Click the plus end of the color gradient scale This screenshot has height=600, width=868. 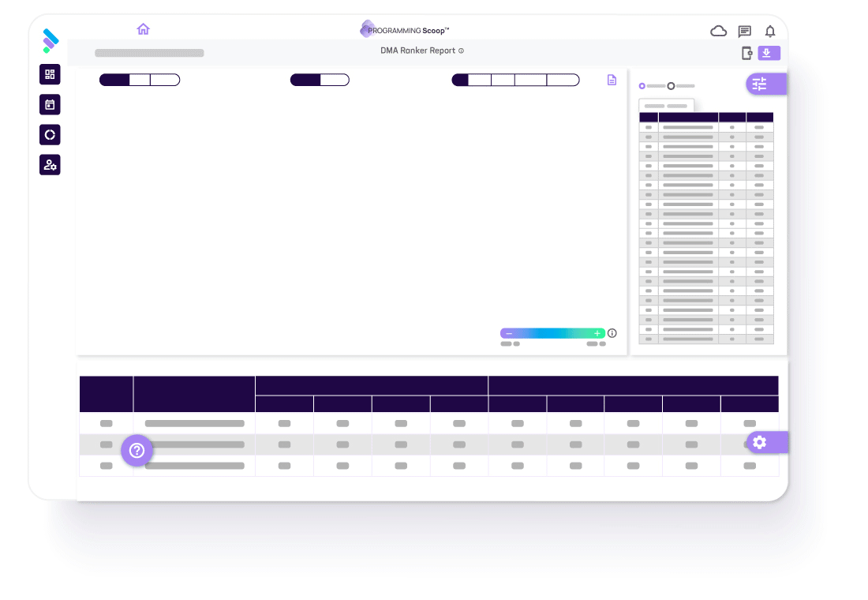pyautogui.click(x=597, y=333)
